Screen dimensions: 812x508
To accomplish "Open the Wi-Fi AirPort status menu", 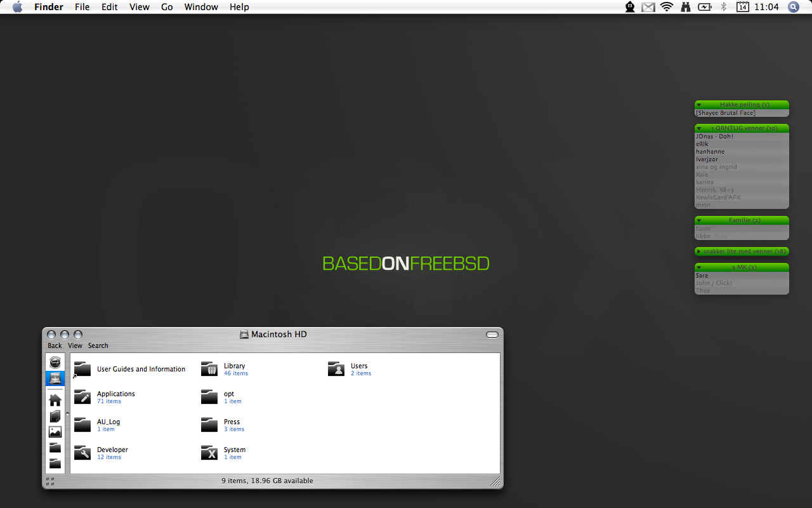I will (x=666, y=7).
